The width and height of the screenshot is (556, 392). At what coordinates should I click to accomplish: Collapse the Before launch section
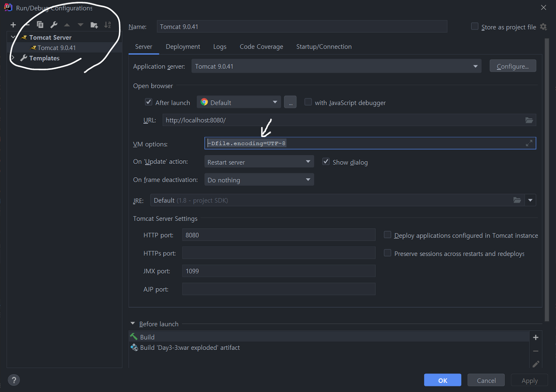coord(133,324)
